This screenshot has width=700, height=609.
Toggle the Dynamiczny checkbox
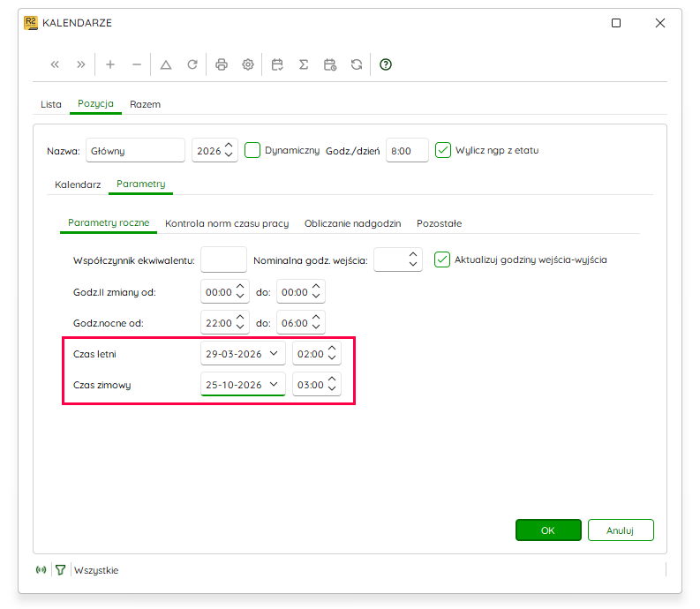[252, 150]
